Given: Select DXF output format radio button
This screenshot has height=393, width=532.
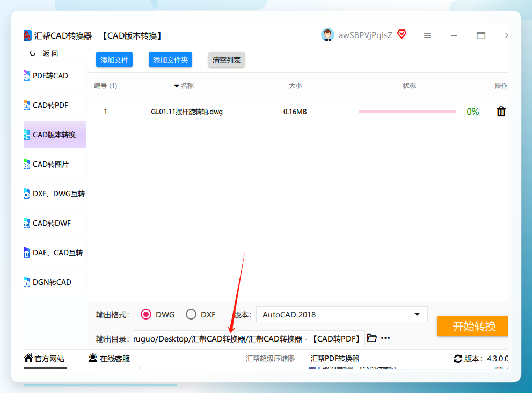Looking at the screenshot, I should [191, 314].
